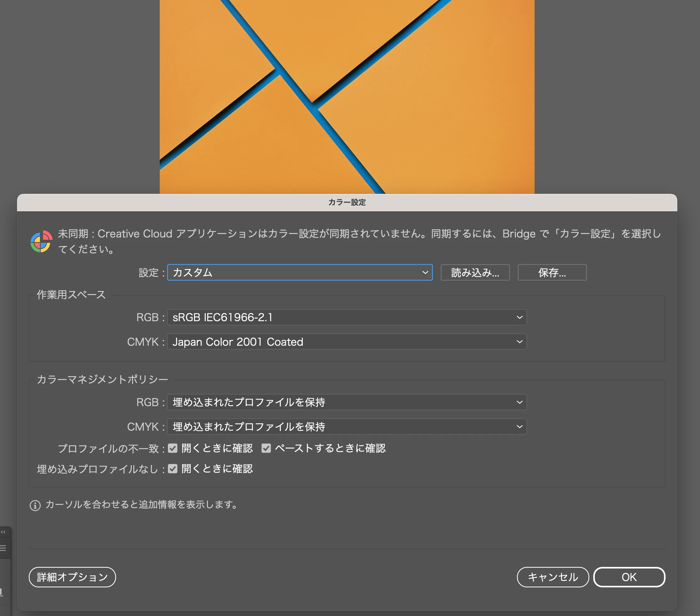Open 詳細オプション advanced options
Viewport: 700px width, 616px height.
(x=72, y=577)
